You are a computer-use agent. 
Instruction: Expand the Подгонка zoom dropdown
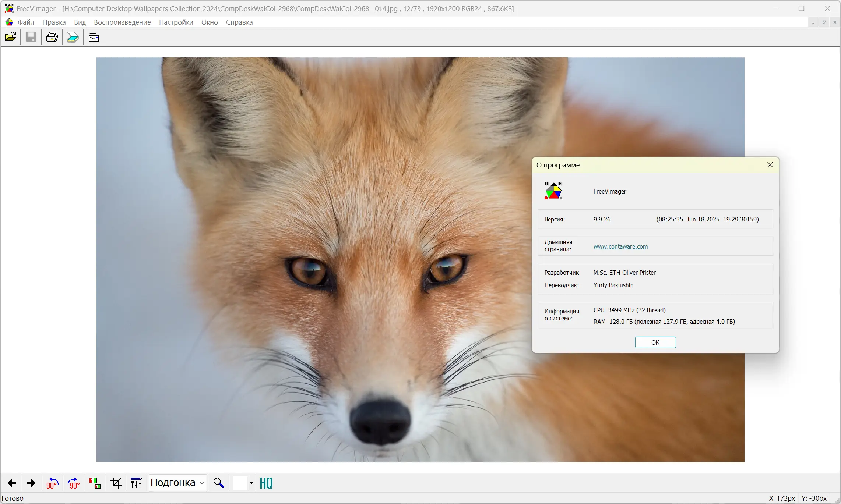point(202,483)
